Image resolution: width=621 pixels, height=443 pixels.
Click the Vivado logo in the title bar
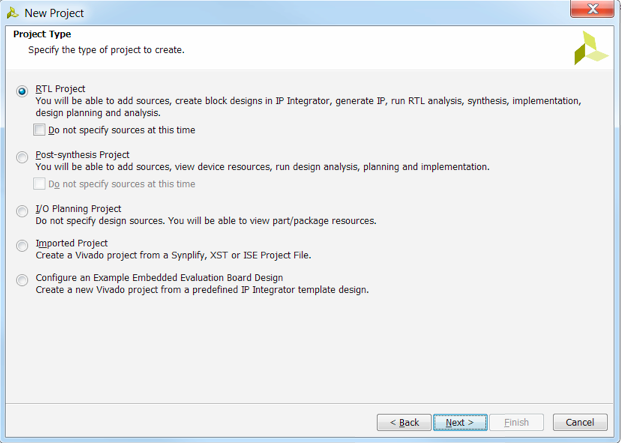(x=13, y=13)
